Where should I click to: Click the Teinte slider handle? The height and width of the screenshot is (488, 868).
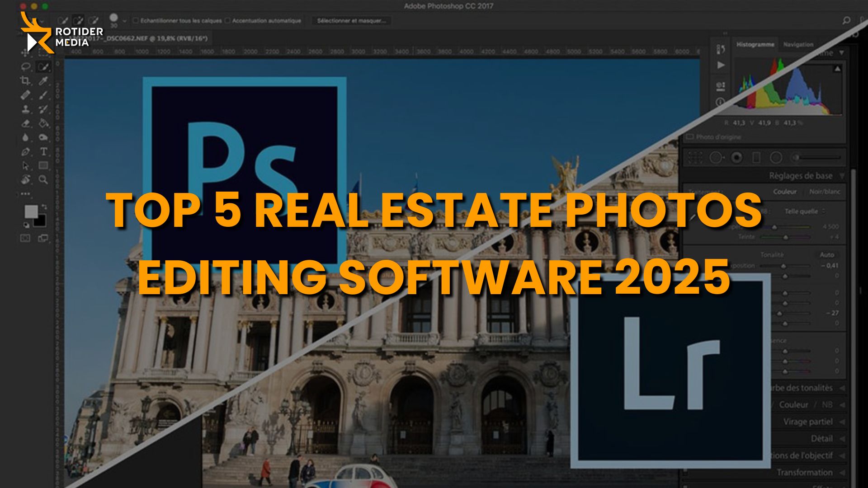point(786,237)
